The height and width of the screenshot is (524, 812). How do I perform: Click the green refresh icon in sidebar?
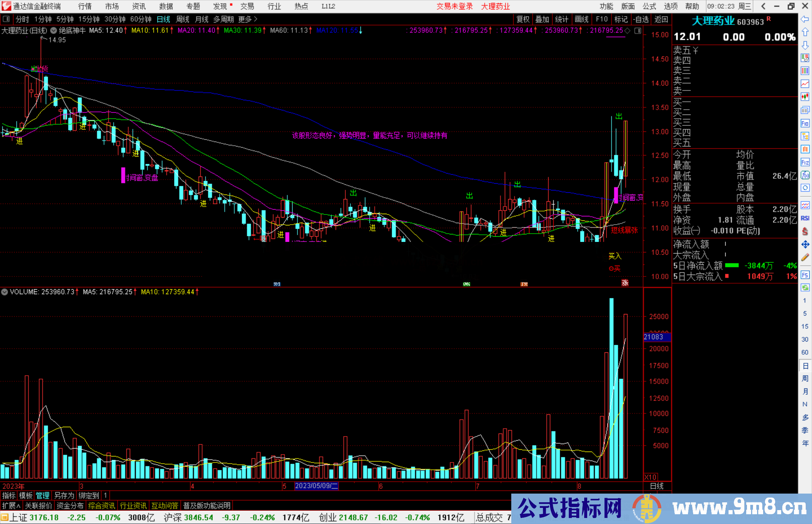tap(805, 288)
